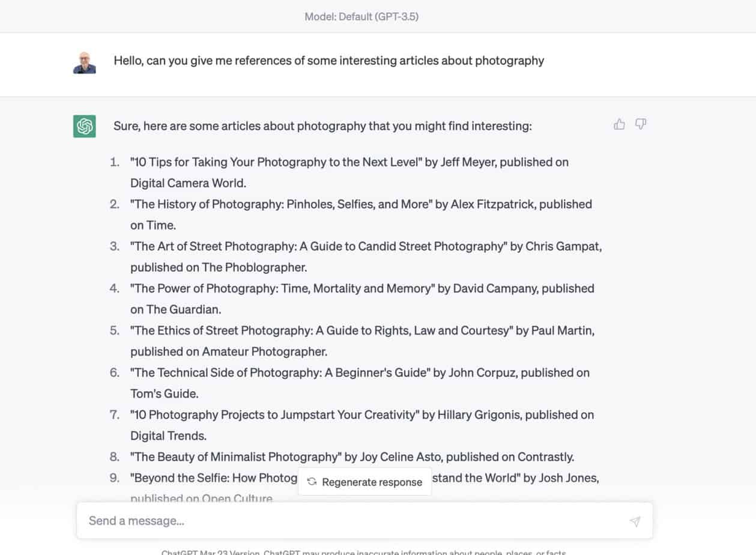The width and height of the screenshot is (756, 555).
Task: Click the user's photography articles question text
Action: [x=329, y=61]
